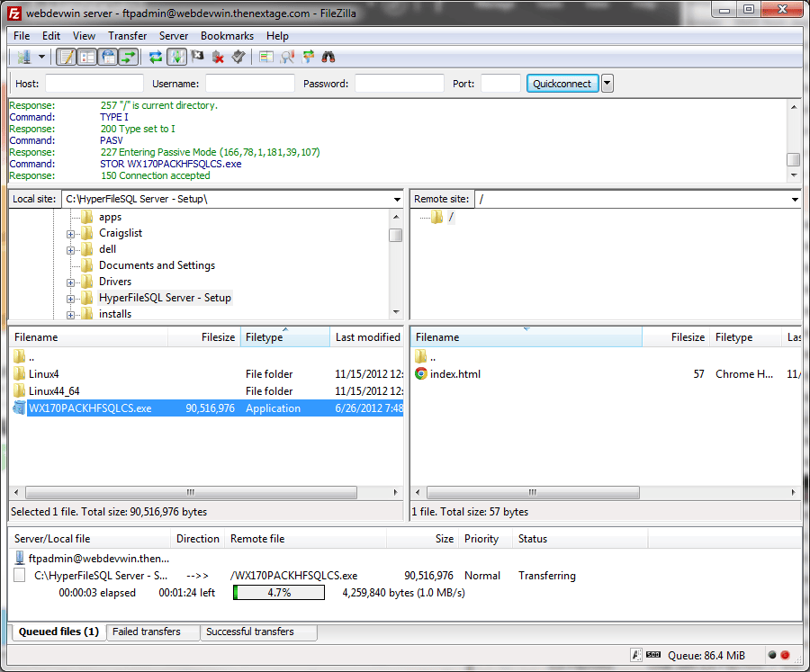The width and height of the screenshot is (810, 672).
Task: Sort local files by Filesize column
Action: (x=204, y=337)
